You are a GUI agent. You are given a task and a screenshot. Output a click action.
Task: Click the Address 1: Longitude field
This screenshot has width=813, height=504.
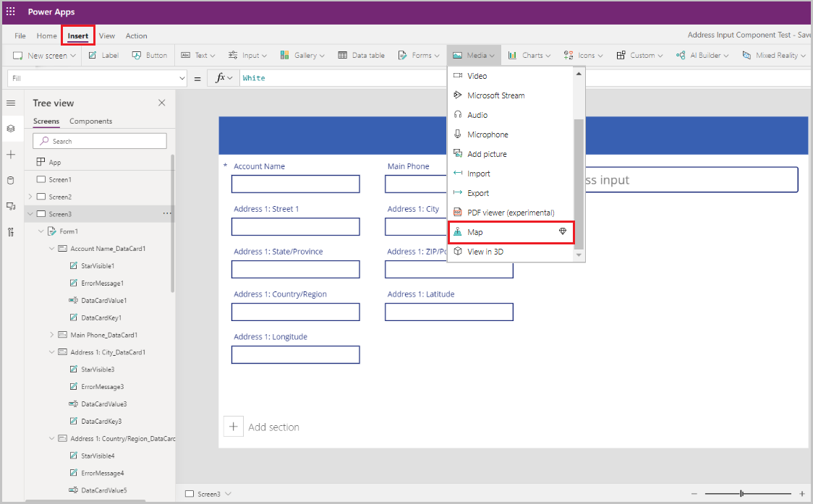tap(296, 354)
